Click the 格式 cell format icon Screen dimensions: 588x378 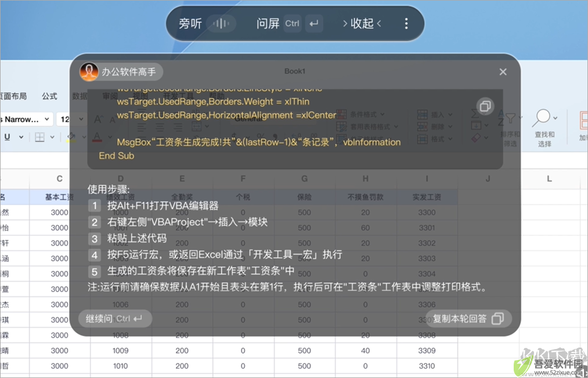tap(422, 139)
